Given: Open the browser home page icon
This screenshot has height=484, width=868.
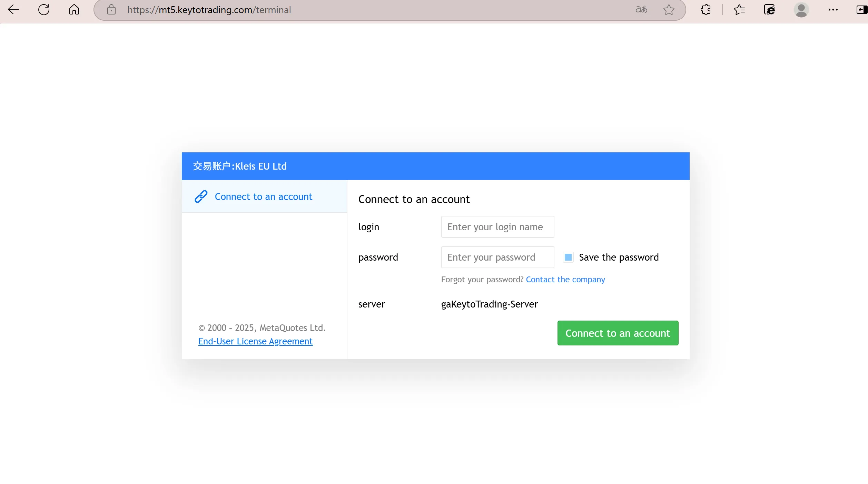Looking at the screenshot, I should point(74,9).
